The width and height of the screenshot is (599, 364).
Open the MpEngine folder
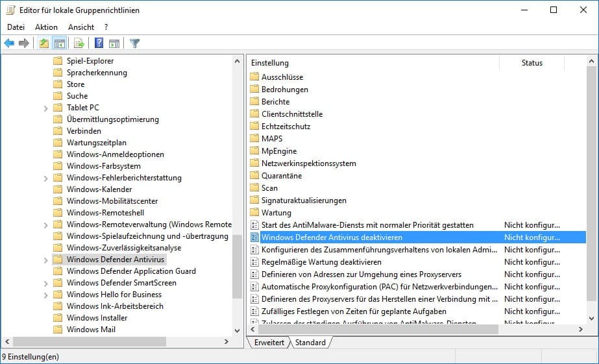279,151
